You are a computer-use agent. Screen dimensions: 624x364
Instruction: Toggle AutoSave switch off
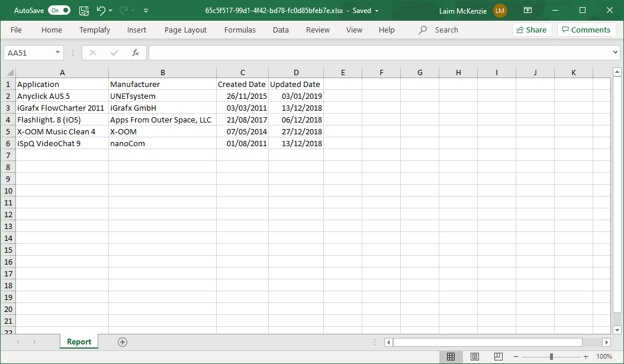pyautogui.click(x=59, y=11)
